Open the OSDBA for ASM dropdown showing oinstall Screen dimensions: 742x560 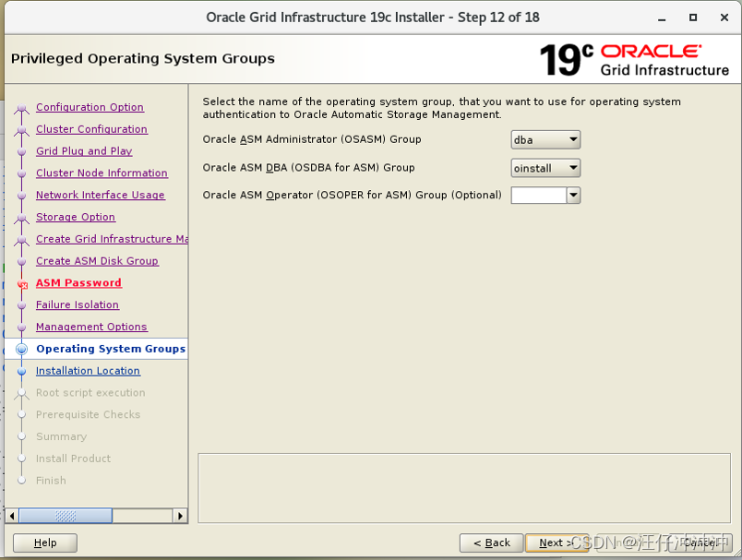coord(545,168)
